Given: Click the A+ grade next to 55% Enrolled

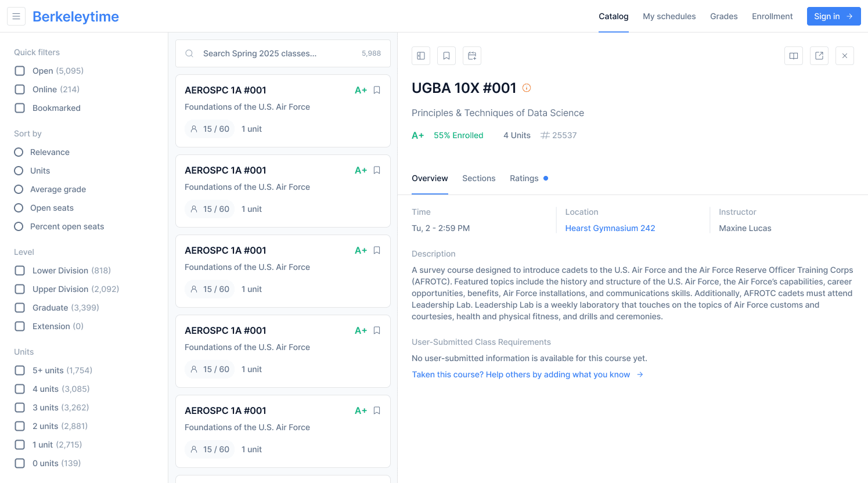Looking at the screenshot, I should 418,135.
